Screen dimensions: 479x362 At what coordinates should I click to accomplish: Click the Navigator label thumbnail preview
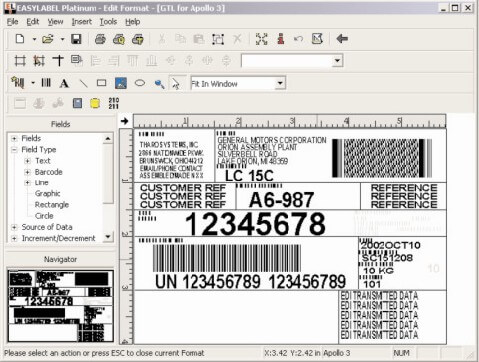pyautogui.click(x=61, y=306)
